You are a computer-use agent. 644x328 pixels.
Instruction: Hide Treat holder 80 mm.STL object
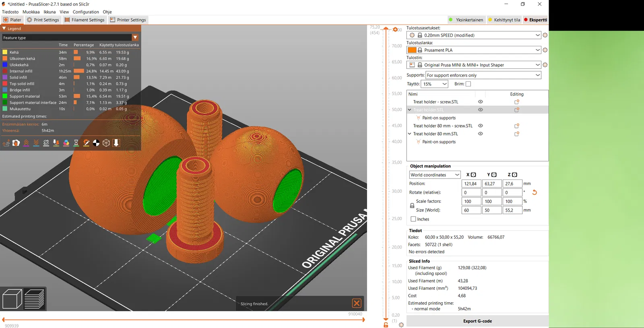pyautogui.click(x=480, y=134)
